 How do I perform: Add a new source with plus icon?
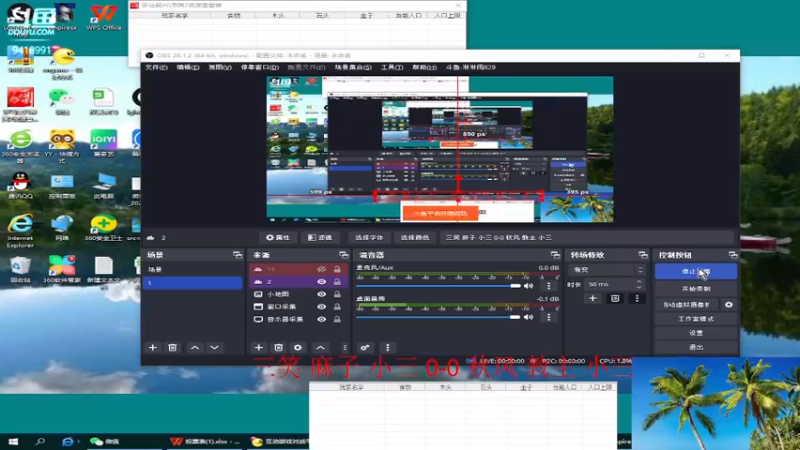point(259,347)
